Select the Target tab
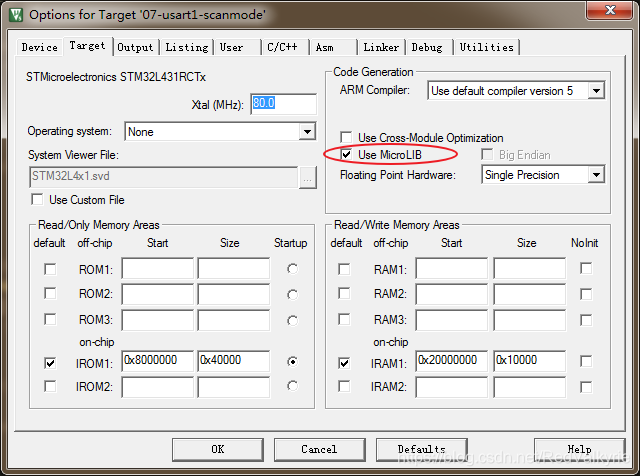Screen dimensions: 640x476 click(x=87, y=46)
